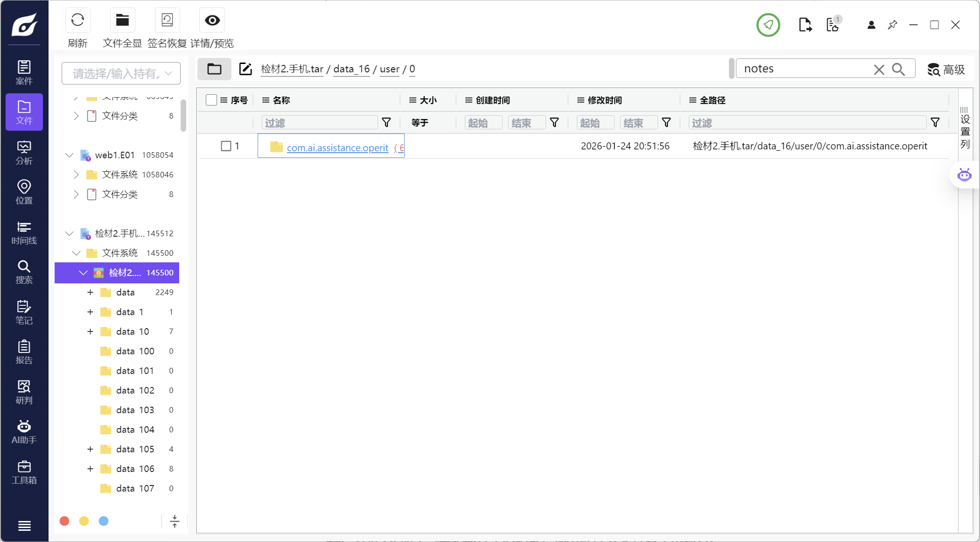Toggle the 详情/预览 eye icon
The image size is (980, 542).
(212, 21)
